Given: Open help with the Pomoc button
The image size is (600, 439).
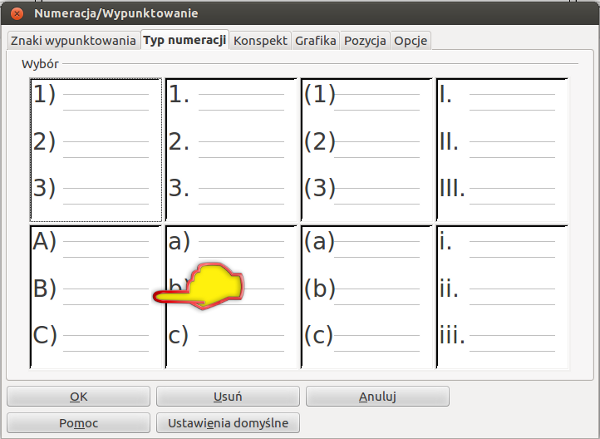Looking at the screenshot, I should pos(78,423).
